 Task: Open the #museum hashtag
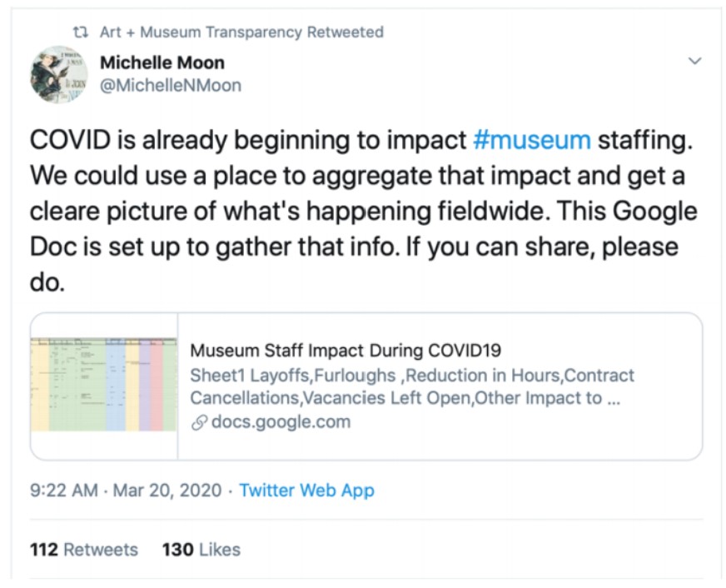[x=531, y=140]
